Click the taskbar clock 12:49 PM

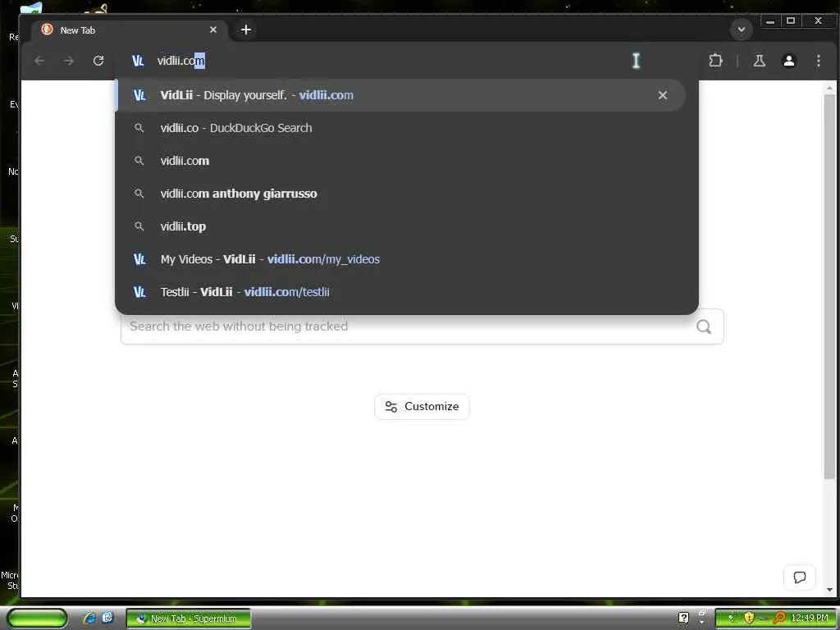pos(810,619)
